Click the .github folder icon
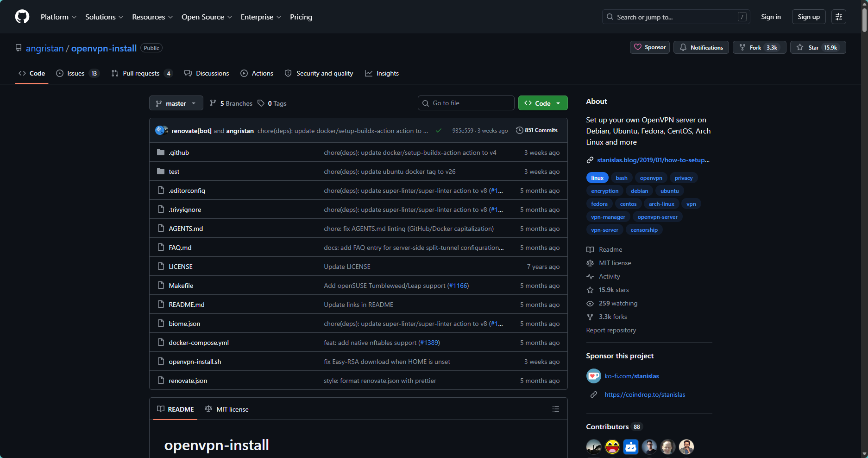The width and height of the screenshot is (868, 458). 161,152
